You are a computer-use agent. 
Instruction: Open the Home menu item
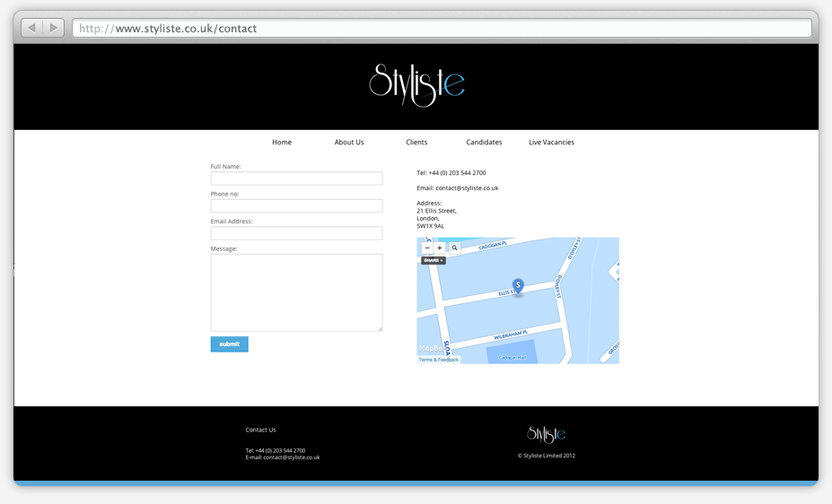click(x=282, y=142)
